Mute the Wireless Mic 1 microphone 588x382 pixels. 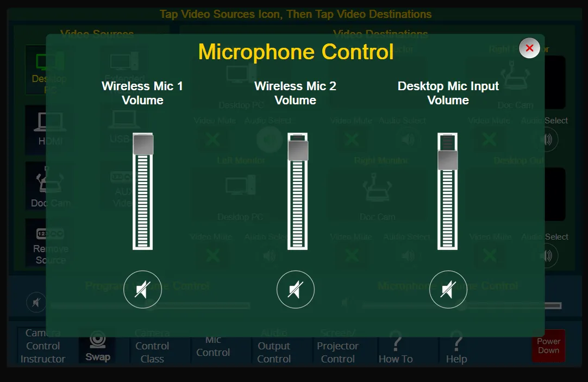(142, 290)
